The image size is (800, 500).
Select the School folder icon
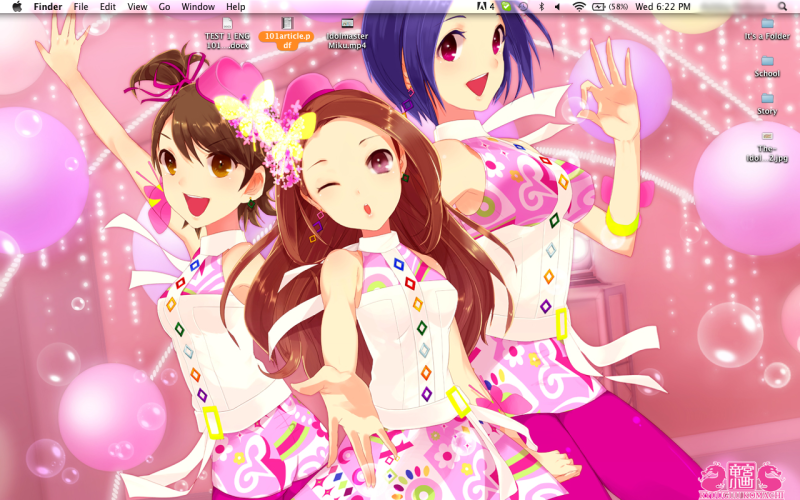pyautogui.click(x=767, y=61)
